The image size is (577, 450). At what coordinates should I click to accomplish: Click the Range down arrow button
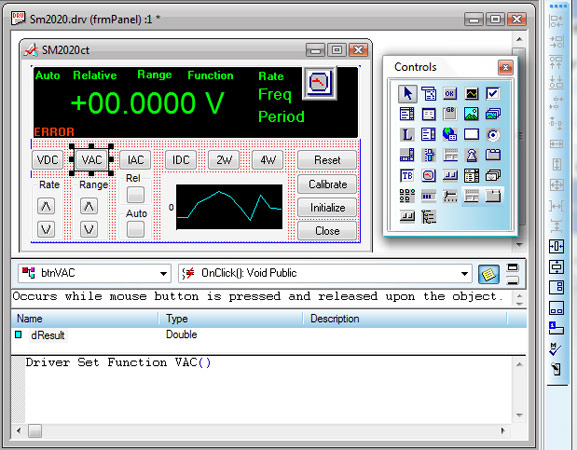pos(89,229)
